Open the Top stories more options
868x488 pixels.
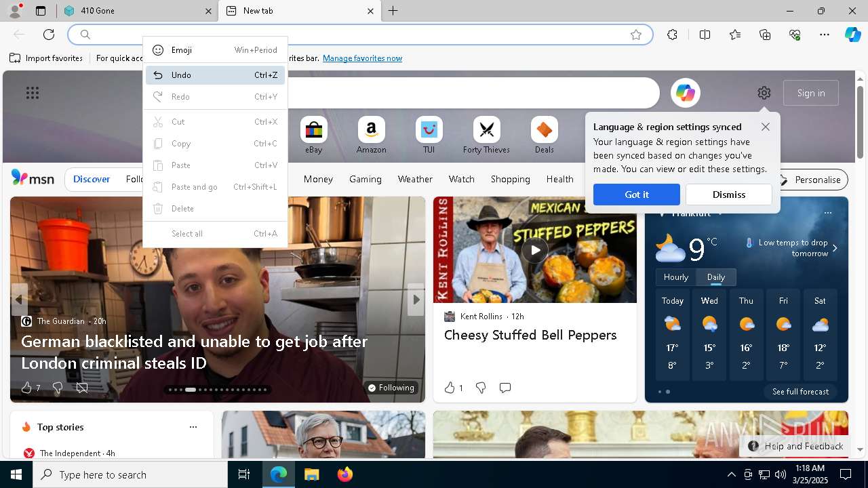(x=193, y=427)
